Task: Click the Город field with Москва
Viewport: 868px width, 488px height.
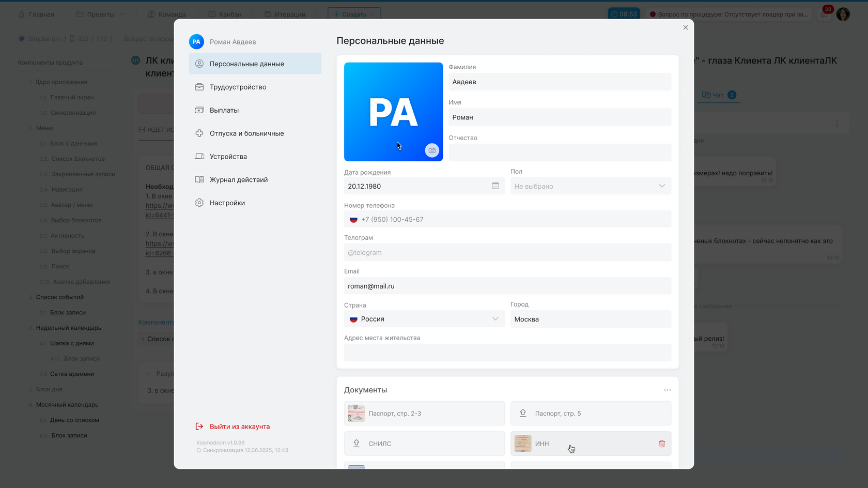Action: pyautogui.click(x=591, y=319)
